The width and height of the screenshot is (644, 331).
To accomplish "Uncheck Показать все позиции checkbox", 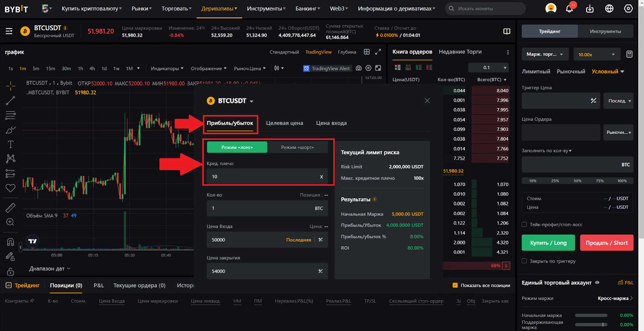I will (x=455, y=285).
